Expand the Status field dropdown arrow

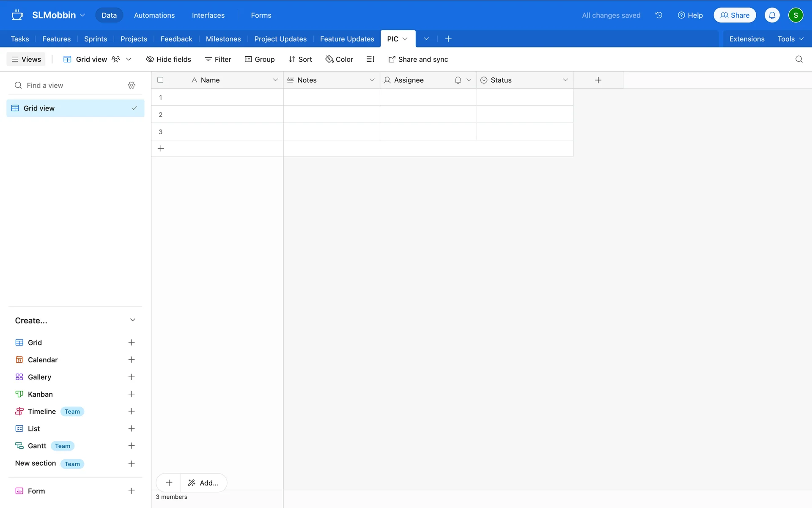565,80
